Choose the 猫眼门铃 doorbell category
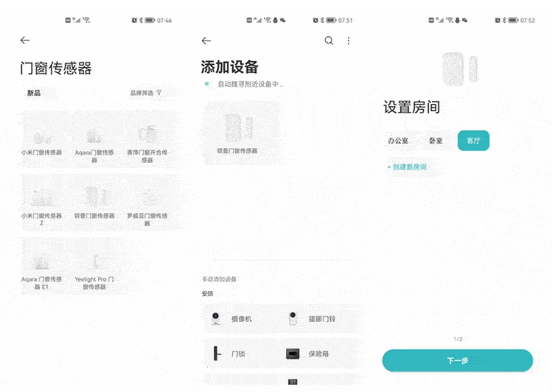 318,319
